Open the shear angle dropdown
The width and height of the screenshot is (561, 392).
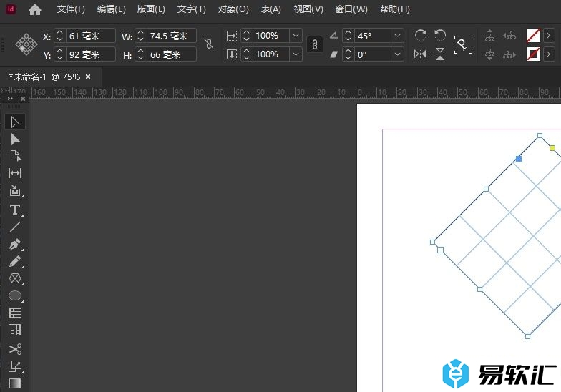point(397,54)
